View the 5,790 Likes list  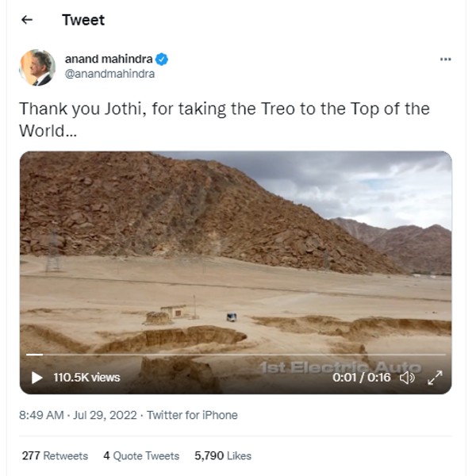point(223,455)
